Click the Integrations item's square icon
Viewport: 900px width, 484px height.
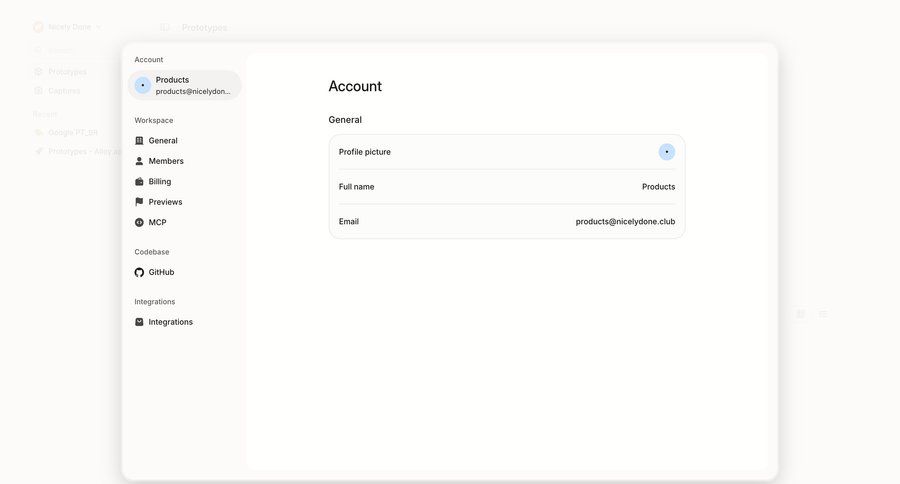[x=139, y=322]
